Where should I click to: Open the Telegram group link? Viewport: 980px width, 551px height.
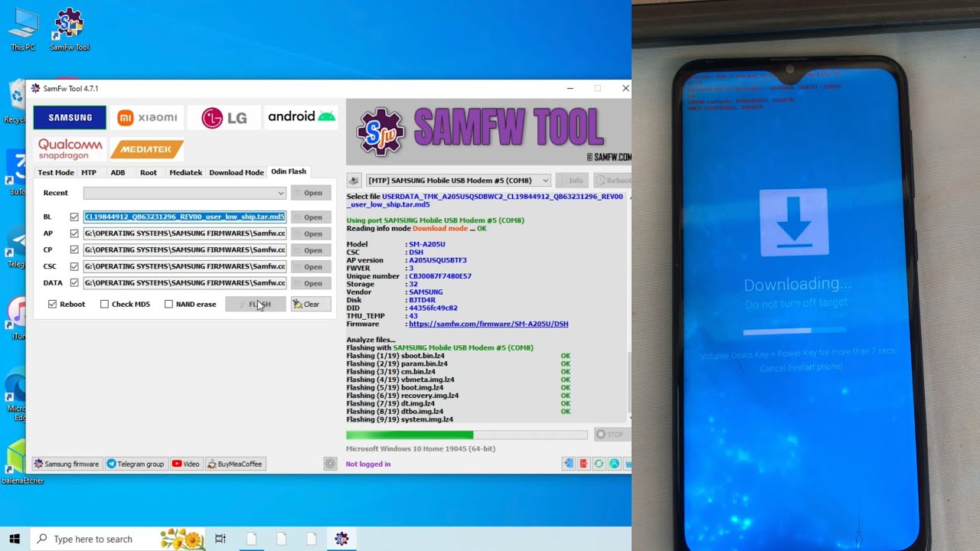pos(136,464)
